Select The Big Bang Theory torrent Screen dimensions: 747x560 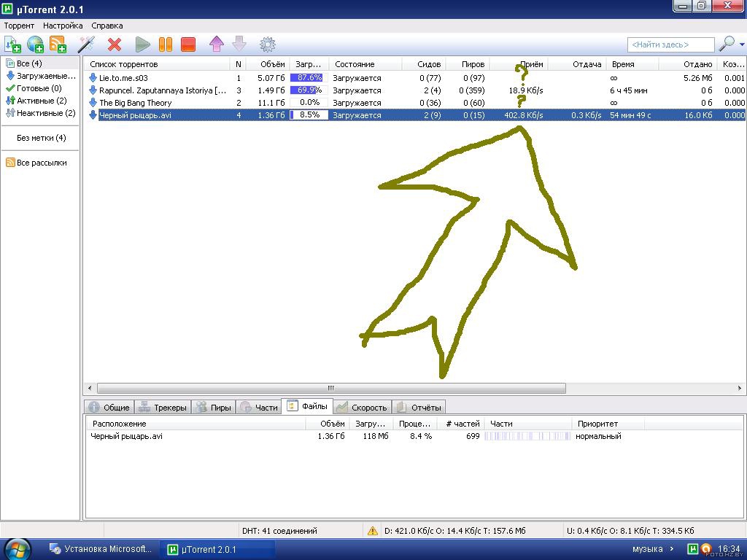414,102
